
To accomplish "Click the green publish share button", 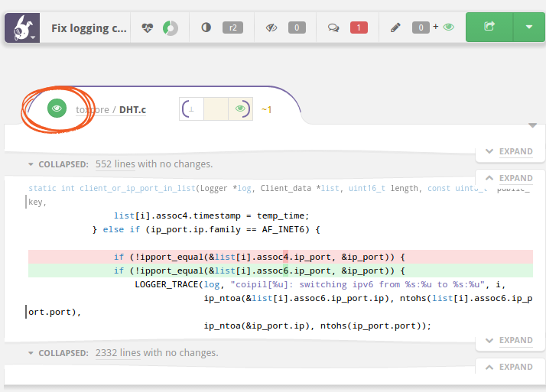I will 489,28.
